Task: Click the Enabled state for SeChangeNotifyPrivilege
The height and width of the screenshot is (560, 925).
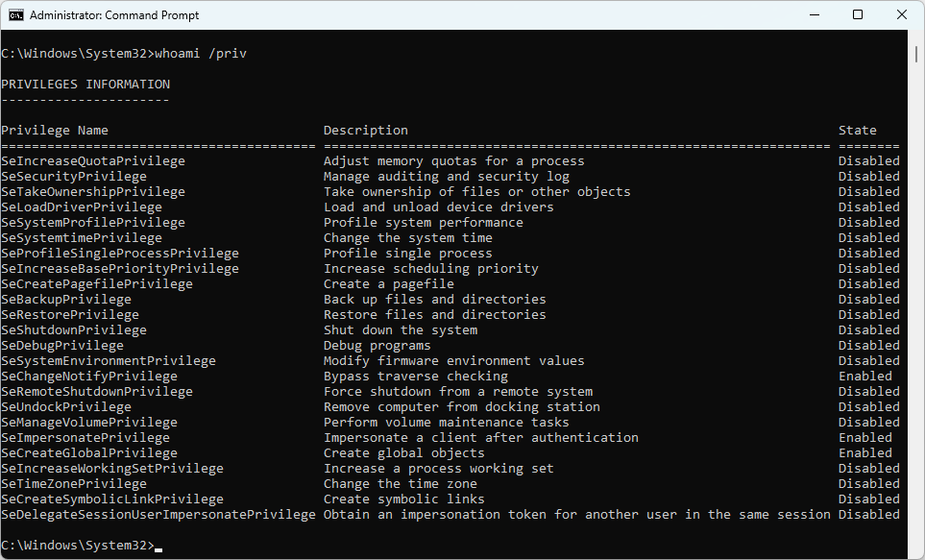Action: [864, 377]
